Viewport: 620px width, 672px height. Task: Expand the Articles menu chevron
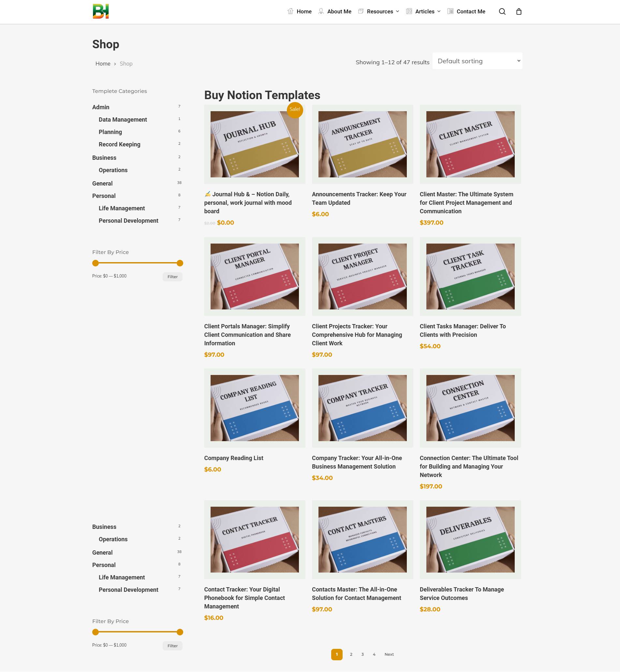click(x=439, y=11)
